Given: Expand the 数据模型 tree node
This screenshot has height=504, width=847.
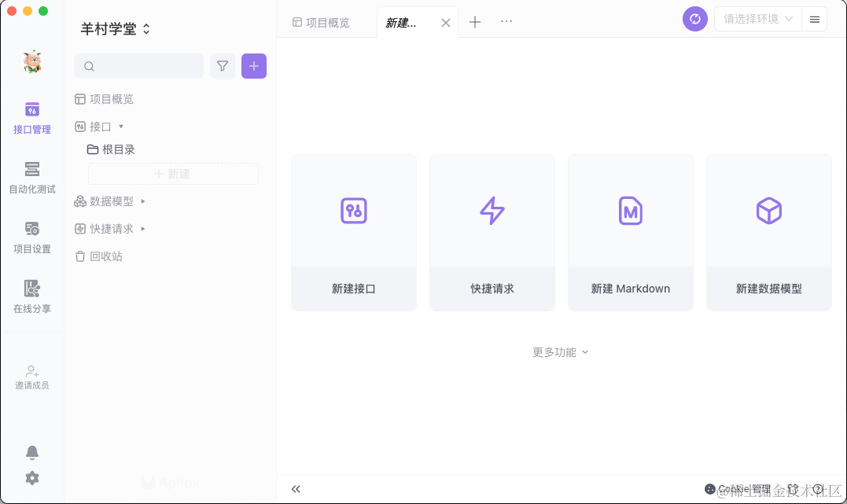Looking at the screenshot, I should point(143,201).
